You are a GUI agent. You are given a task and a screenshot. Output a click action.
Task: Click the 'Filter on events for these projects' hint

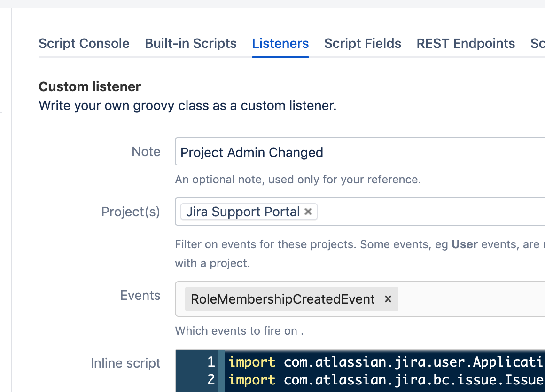pos(360,253)
